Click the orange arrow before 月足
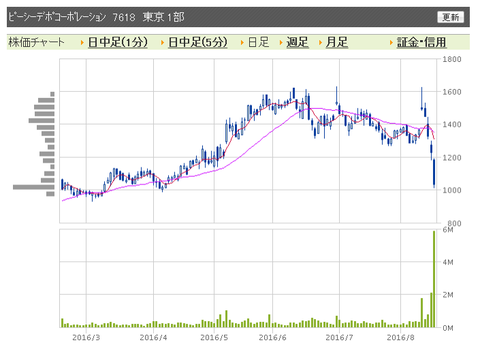 tap(320, 43)
